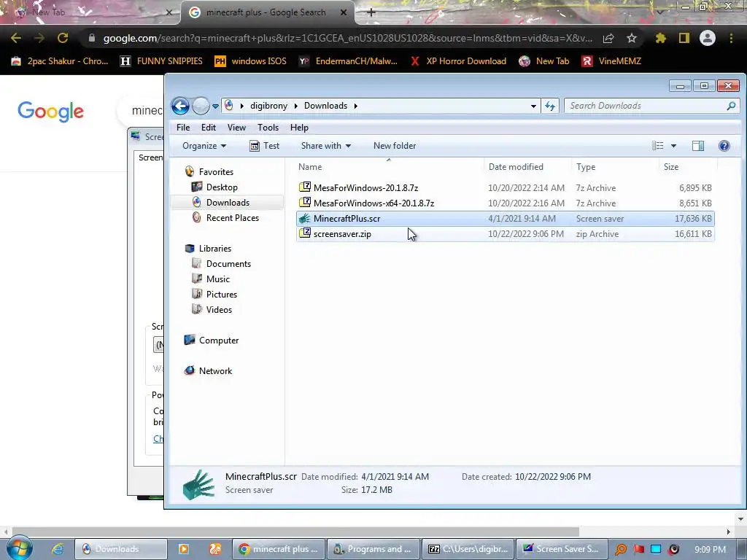Click the Windows Start orb
Screen dimensions: 747x560
[19, 548]
